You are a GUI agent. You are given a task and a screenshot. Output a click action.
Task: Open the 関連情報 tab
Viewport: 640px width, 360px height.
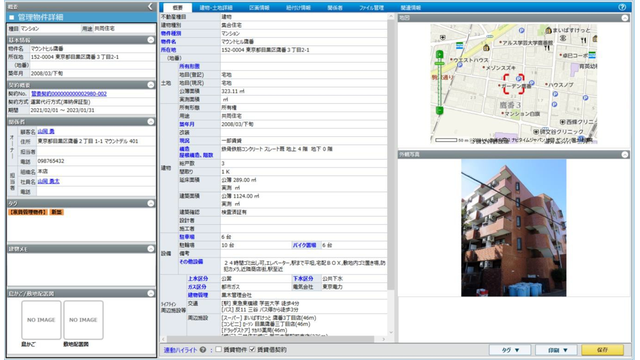tap(411, 7)
